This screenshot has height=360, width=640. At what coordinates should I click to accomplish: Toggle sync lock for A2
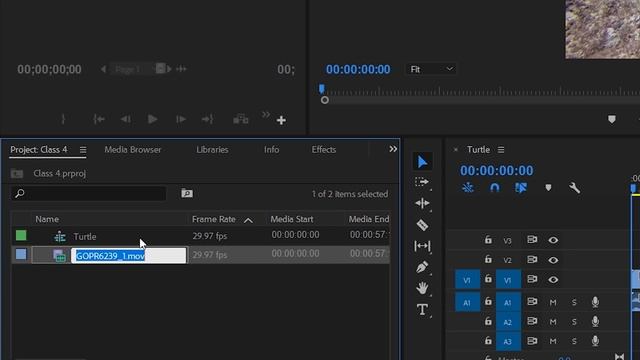pyautogui.click(x=532, y=321)
